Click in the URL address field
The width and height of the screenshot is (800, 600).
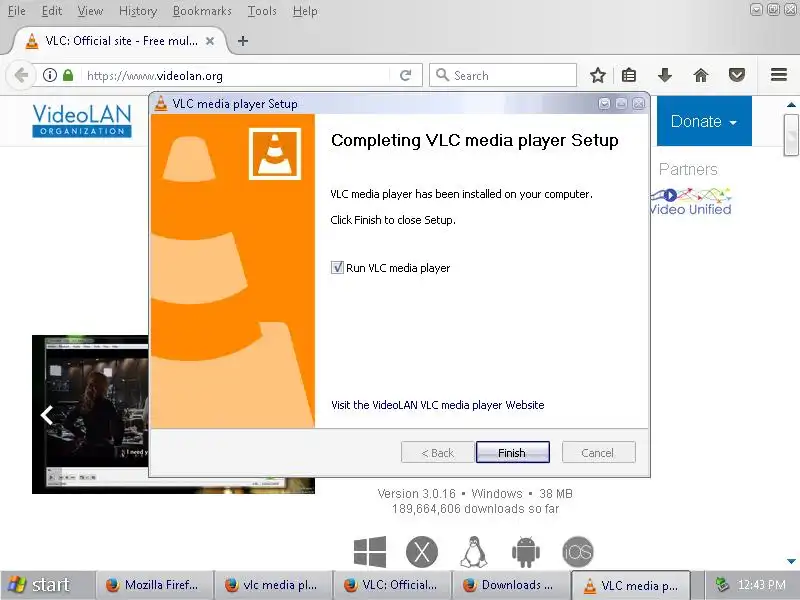(236, 76)
